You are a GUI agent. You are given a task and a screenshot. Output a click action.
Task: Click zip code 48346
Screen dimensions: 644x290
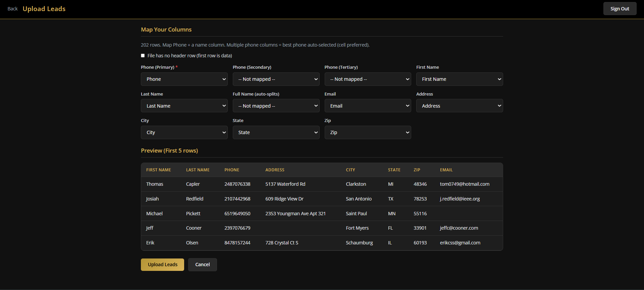tap(420, 184)
